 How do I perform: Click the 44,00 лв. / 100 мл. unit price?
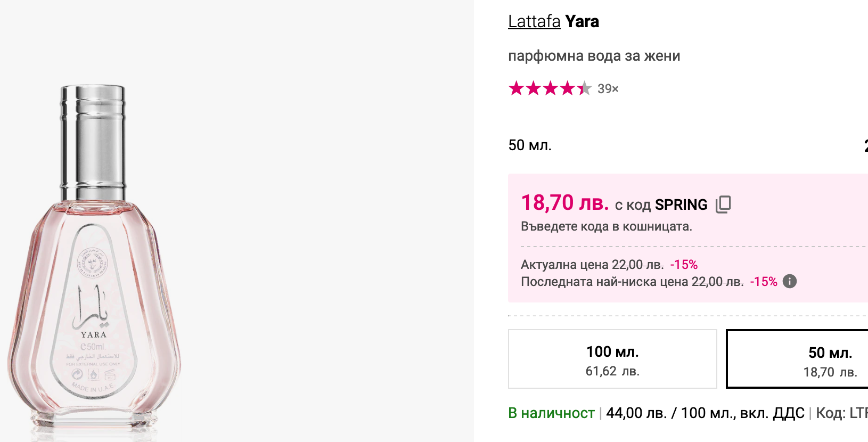tap(705, 413)
